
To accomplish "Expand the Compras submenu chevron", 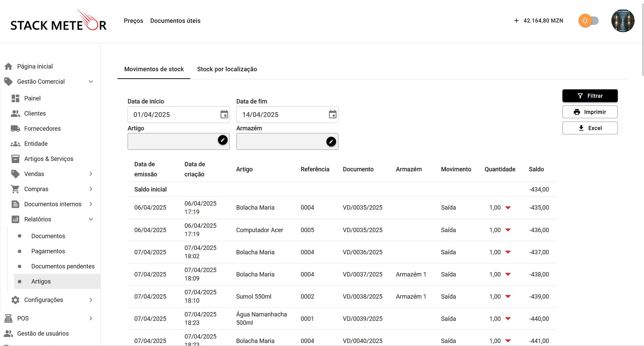I will (x=91, y=189).
